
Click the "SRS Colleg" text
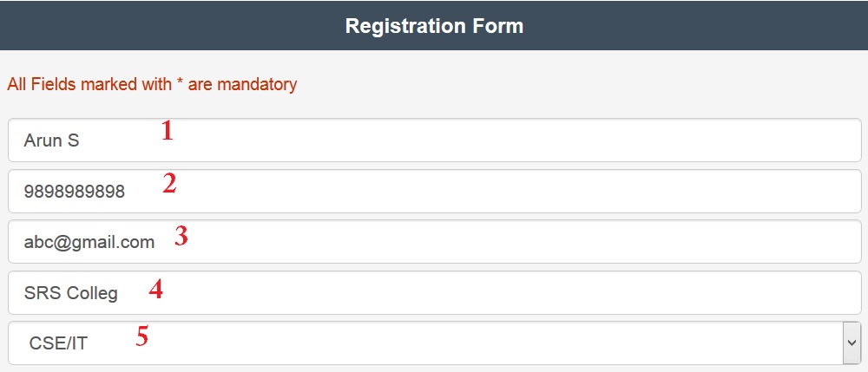coord(70,293)
